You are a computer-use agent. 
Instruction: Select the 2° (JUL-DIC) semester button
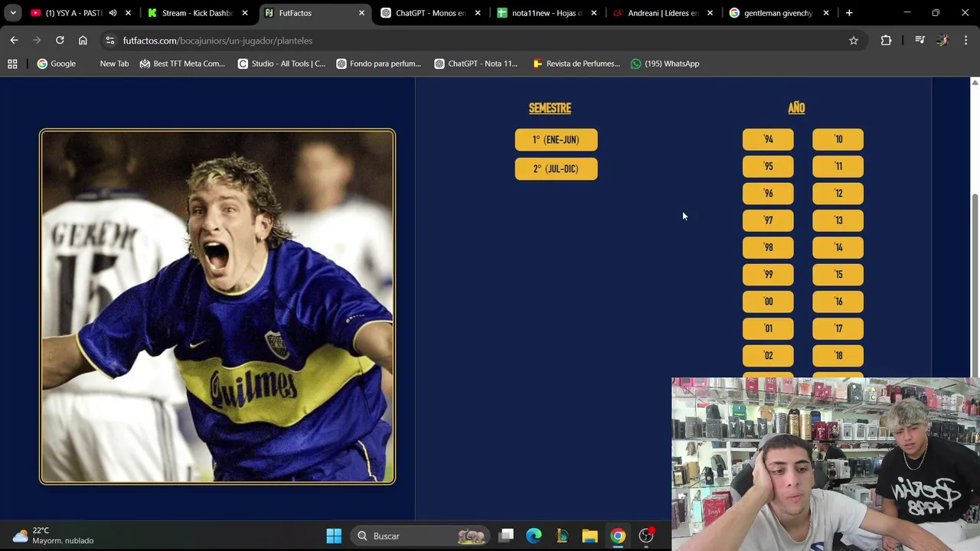pos(556,168)
